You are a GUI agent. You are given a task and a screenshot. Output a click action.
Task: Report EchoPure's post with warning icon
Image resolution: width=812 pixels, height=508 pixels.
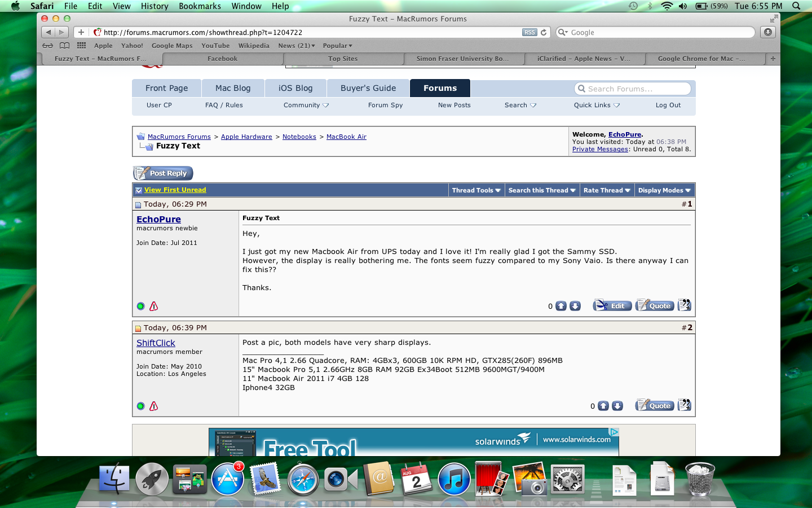[x=153, y=306]
